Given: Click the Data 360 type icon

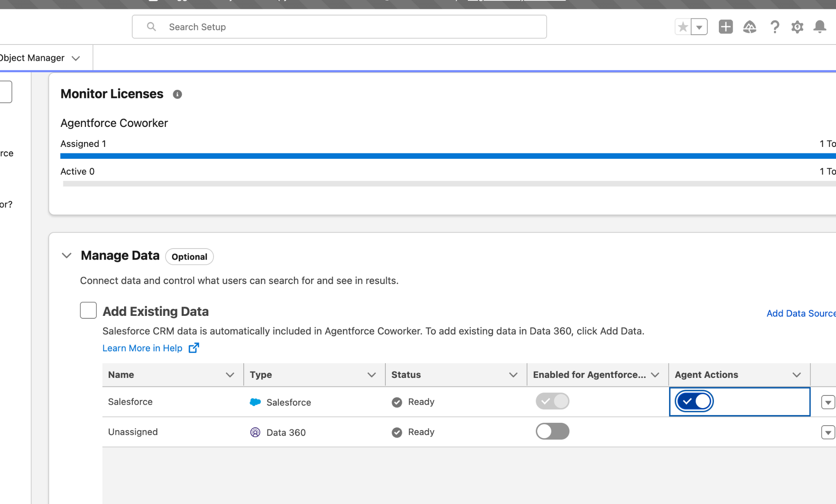Looking at the screenshot, I should [x=255, y=432].
